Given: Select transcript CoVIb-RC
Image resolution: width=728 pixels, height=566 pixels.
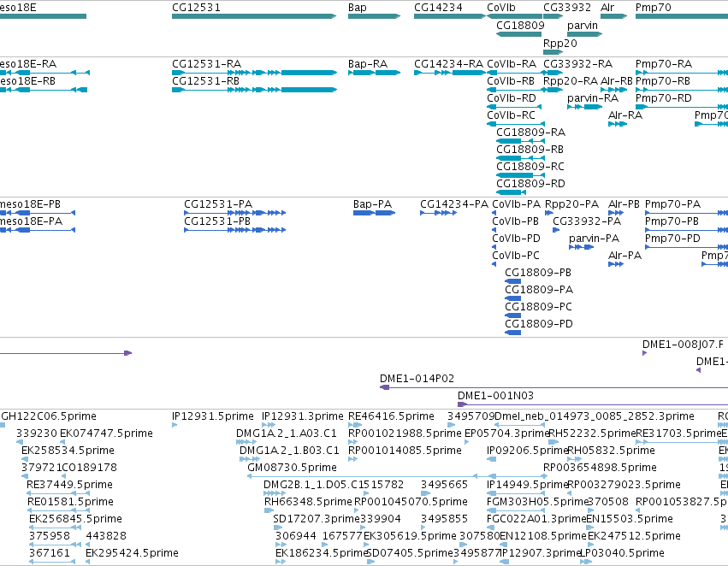Looking at the screenshot, I should point(515,124).
